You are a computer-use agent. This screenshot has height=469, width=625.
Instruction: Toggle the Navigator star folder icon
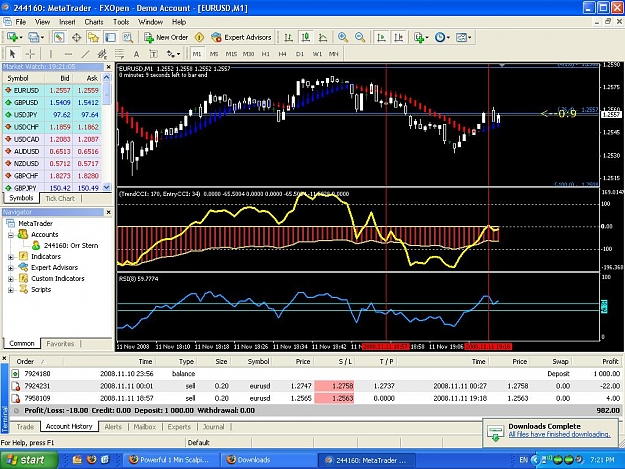click(93, 37)
